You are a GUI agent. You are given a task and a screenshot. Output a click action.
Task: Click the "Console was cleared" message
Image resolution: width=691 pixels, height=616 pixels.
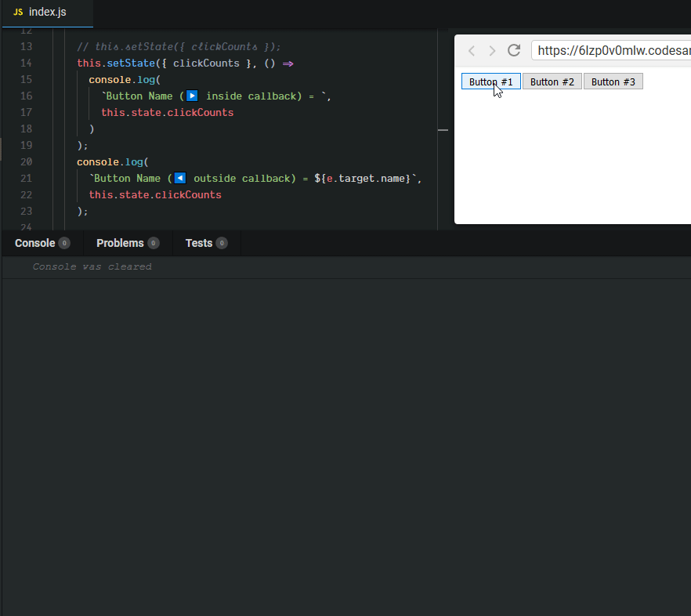(x=92, y=266)
